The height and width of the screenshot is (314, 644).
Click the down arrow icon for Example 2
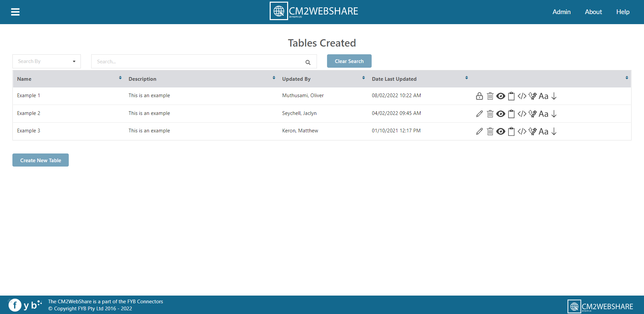554,114
